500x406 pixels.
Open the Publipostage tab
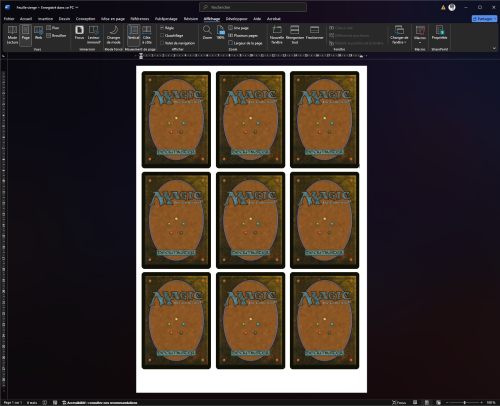point(166,19)
